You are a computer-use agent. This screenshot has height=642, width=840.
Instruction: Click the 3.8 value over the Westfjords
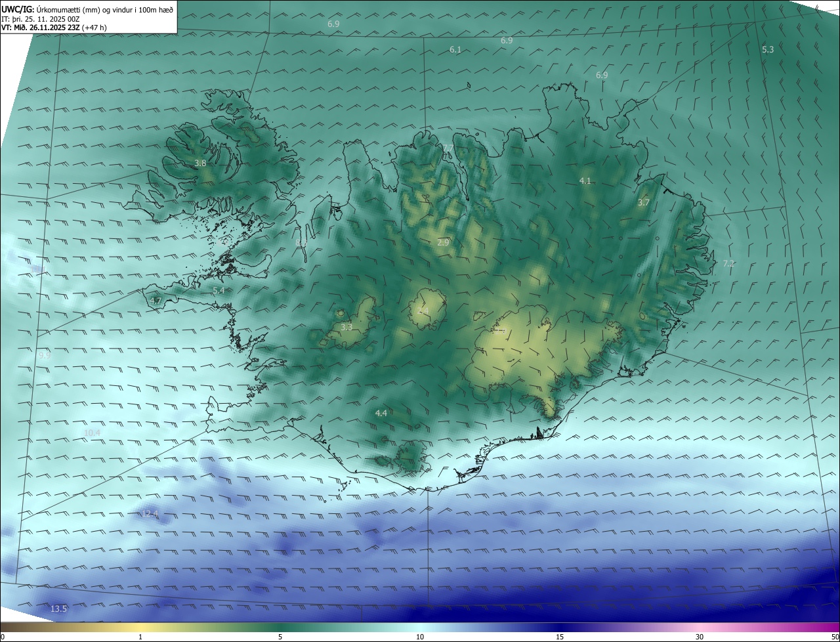tap(201, 163)
